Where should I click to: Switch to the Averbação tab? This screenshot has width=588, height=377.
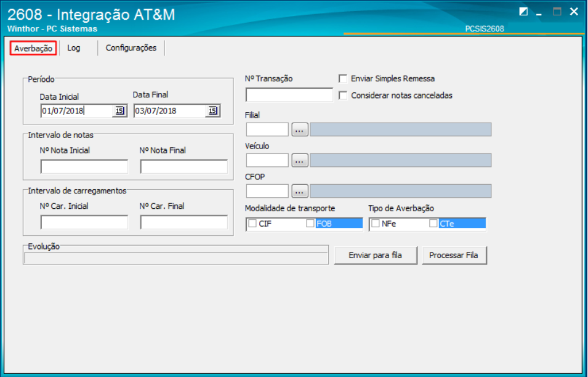[33, 48]
